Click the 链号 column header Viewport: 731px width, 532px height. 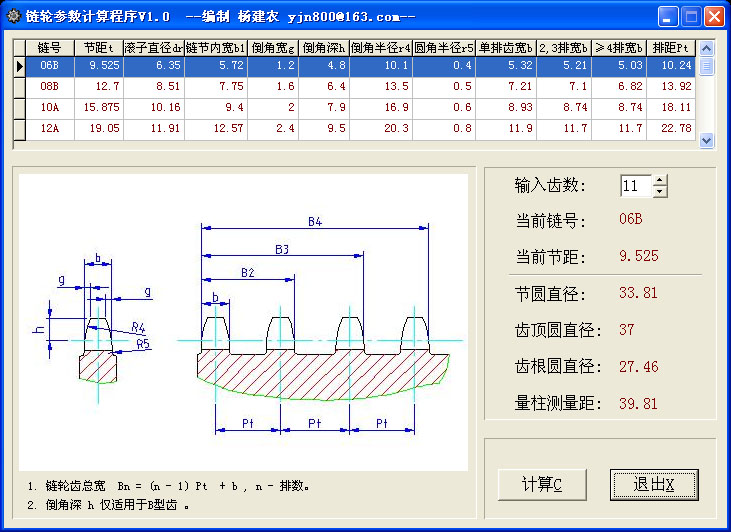50,48
